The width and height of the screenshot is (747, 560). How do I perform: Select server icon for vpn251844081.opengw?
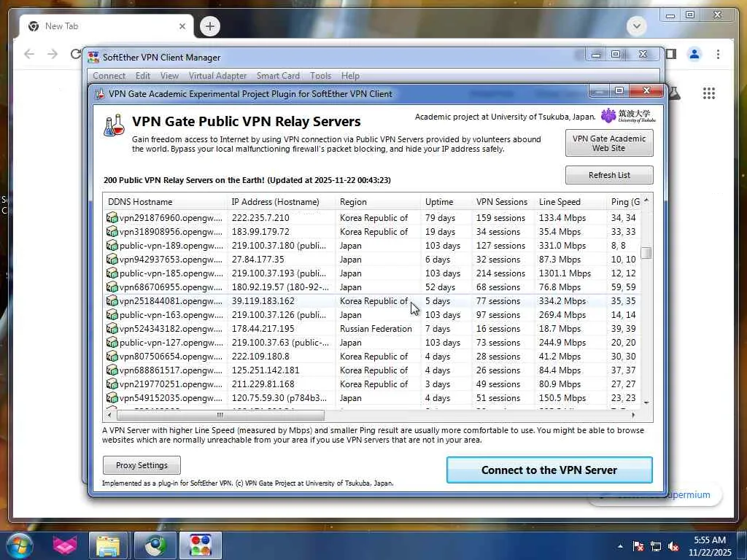point(112,300)
